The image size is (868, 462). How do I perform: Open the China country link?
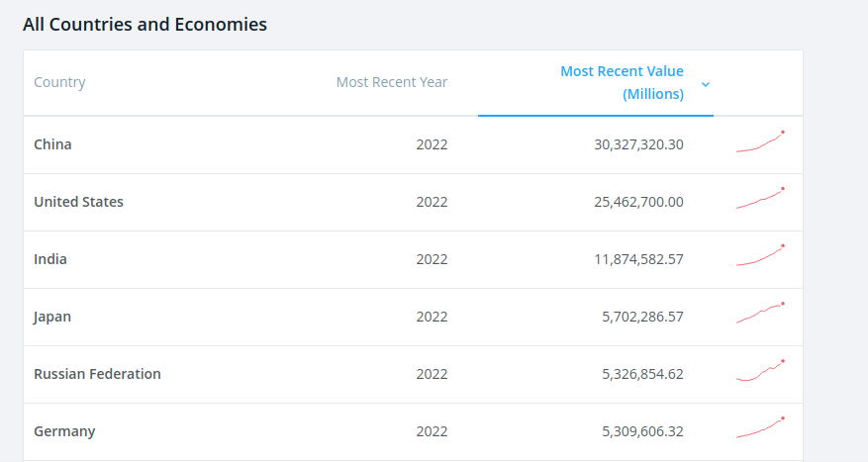click(52, 144)
